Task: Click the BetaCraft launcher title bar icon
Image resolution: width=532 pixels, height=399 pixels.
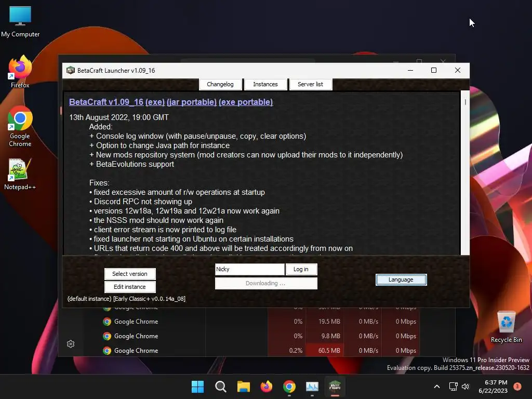Action: click(71, 70)
